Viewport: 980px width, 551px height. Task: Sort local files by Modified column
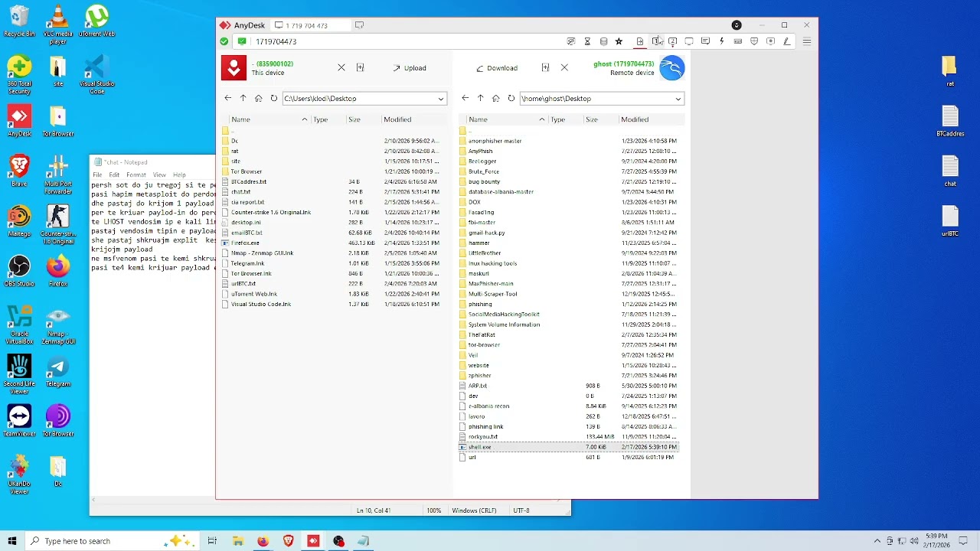point(398,119)
